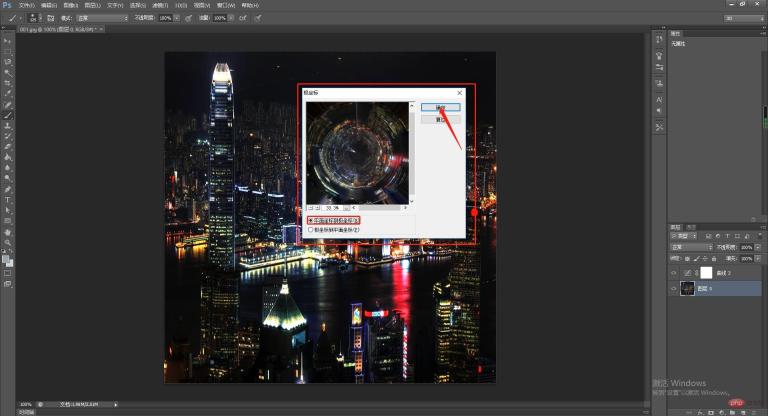
Task: Open the Filter menu in menu bar
Action: point(160,5)
